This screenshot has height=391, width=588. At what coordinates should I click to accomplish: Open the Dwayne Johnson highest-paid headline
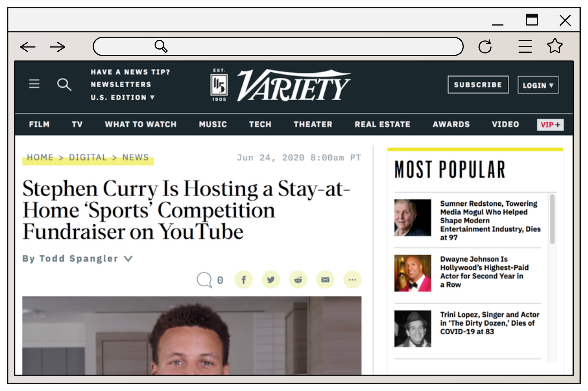484,272
